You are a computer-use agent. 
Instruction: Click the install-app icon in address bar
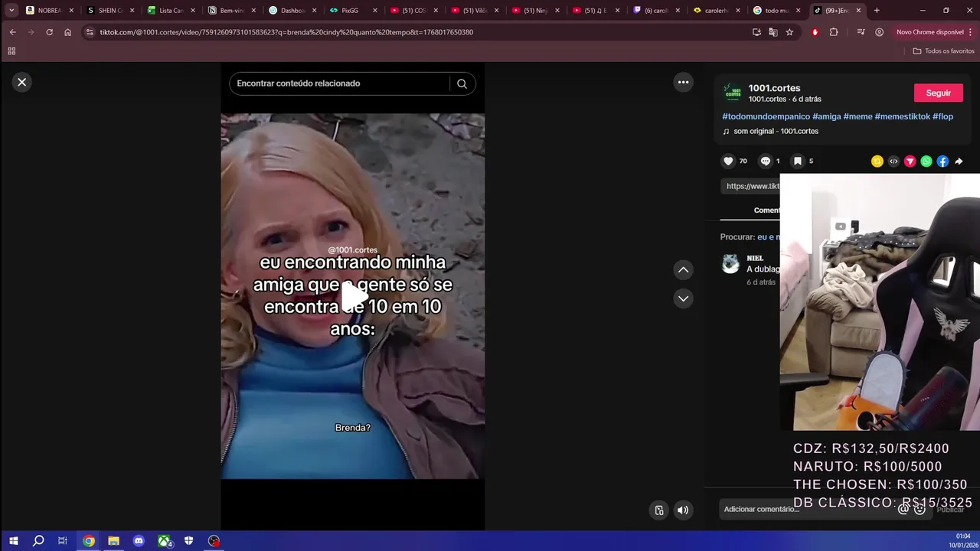[x=756, y=32]
